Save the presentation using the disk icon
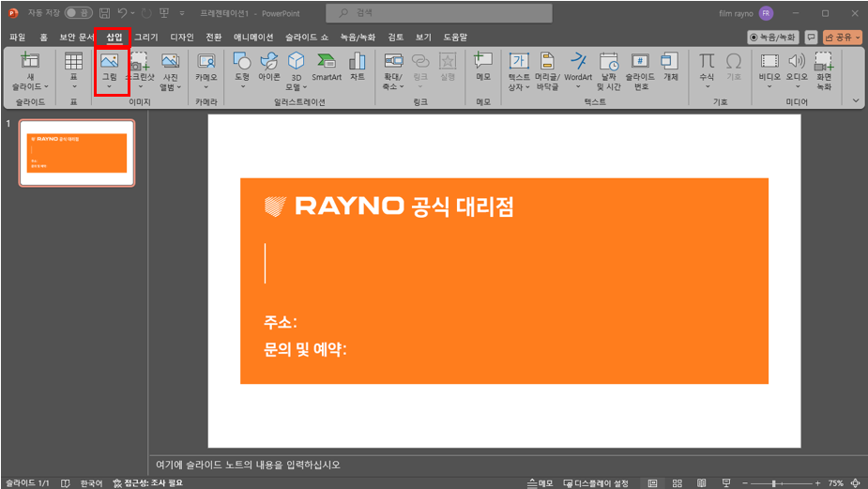The width and height of the screenshot is (868, 489). coord(104,13)
